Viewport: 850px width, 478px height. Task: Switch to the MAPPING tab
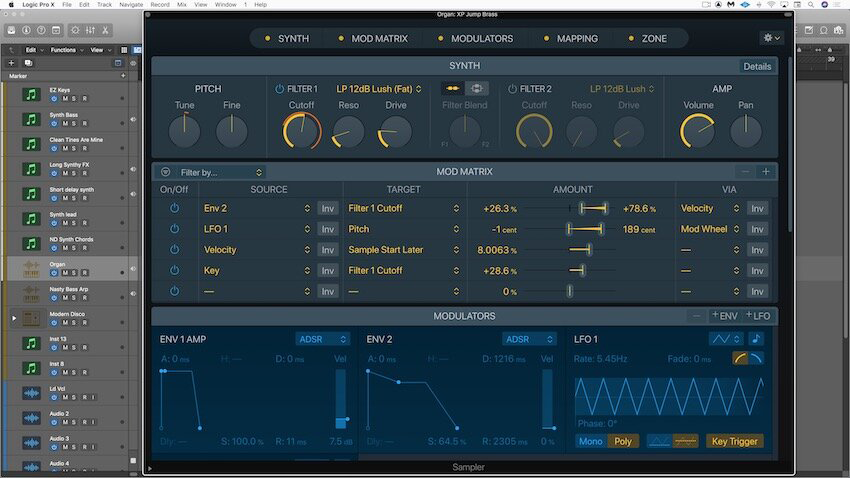coord(571,38)
